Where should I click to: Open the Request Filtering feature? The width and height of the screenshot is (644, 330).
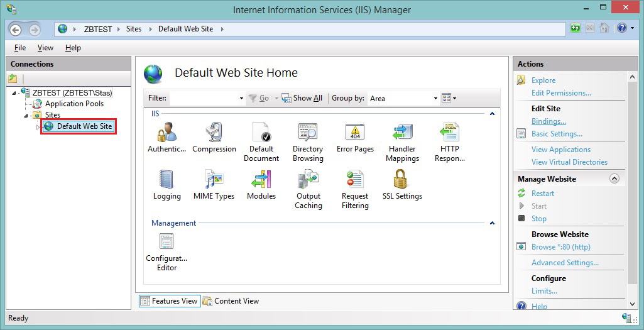[355, 180]
